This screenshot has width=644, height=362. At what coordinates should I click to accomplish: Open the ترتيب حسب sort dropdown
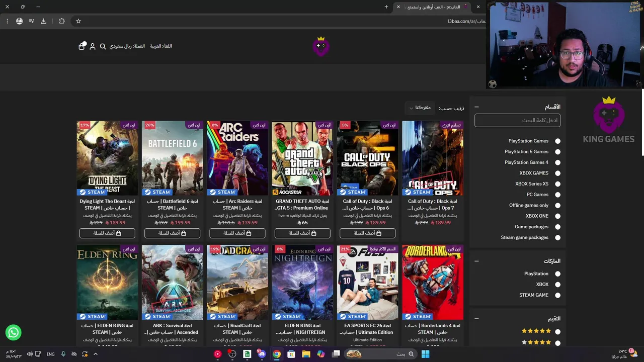pos(420,108)
